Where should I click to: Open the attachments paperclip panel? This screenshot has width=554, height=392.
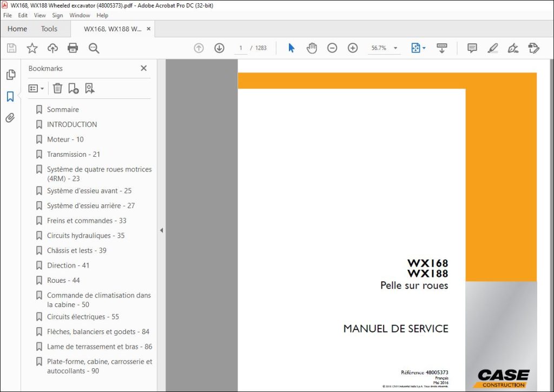[x=10, y=118]
